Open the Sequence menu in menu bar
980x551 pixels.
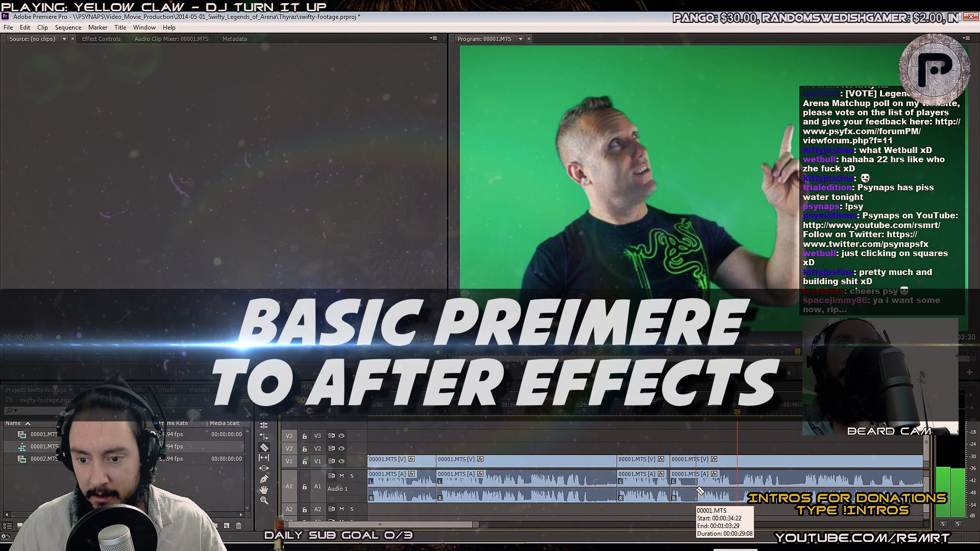[67, 28]
